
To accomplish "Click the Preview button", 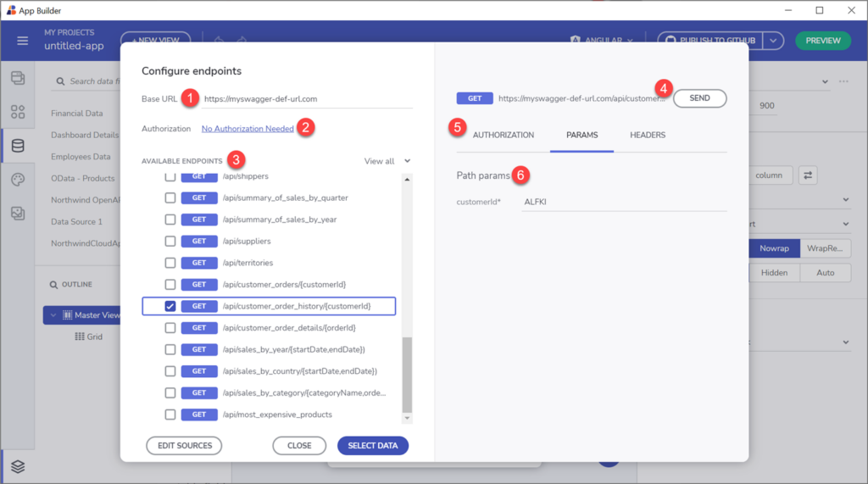I will (x=822, y=41).
